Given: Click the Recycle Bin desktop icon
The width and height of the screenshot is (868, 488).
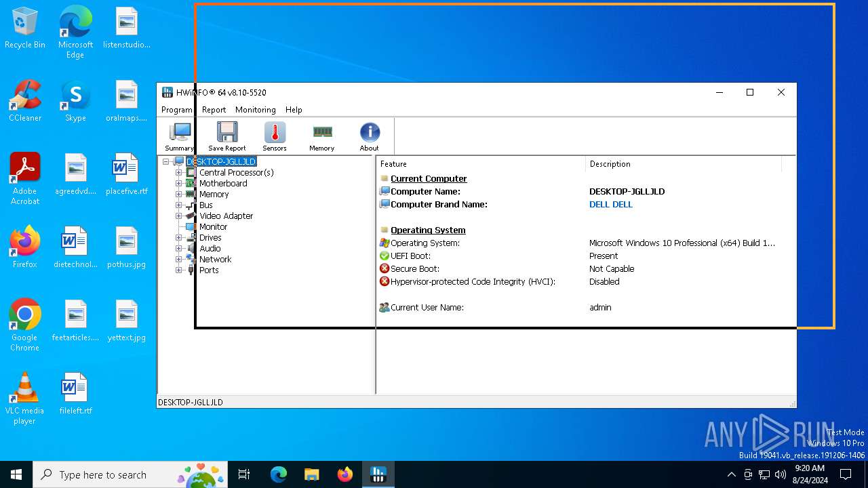Looking at the screenshot, I should tap(25, 28).
